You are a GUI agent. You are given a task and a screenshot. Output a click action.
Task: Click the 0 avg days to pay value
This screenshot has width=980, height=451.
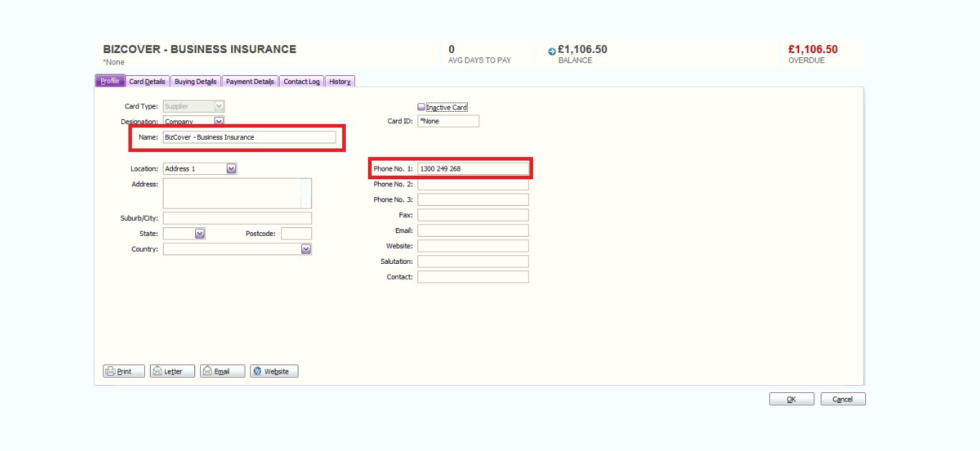452,49
